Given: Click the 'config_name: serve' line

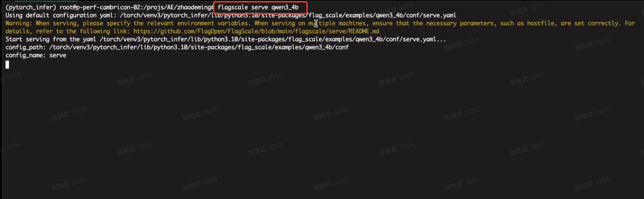Looking at the screenshot, I should [36, 55].
